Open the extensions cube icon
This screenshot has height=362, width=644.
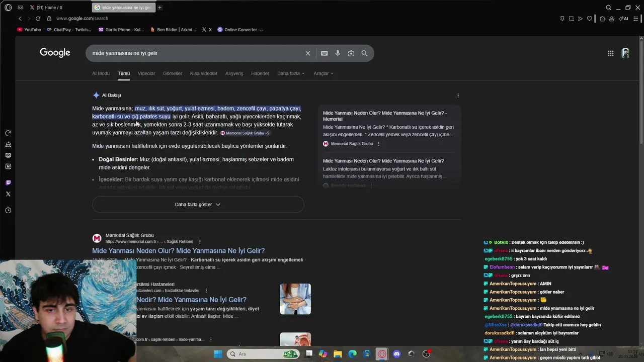click(x=602, y=19)
